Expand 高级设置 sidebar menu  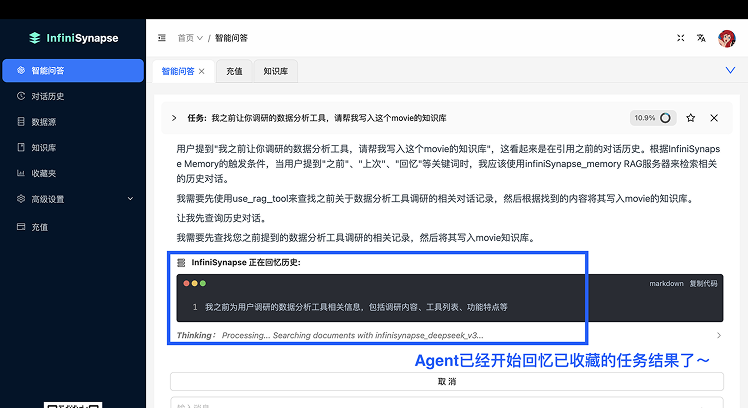73,199
